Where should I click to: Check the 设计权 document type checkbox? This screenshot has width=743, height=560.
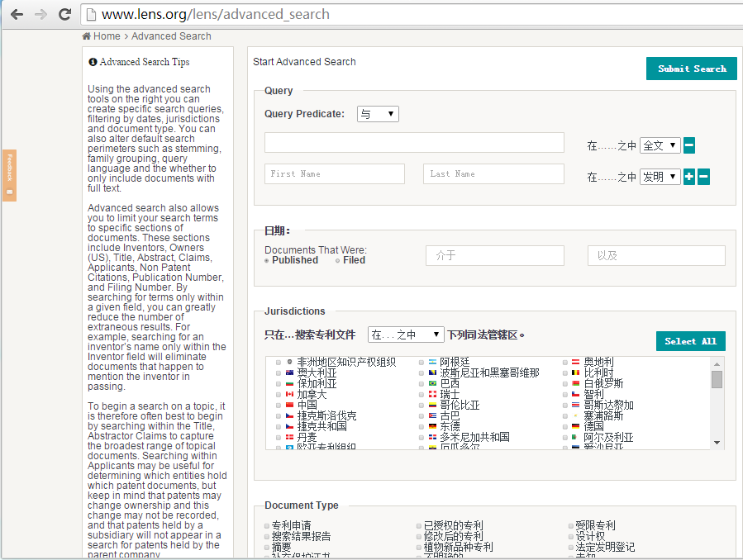click(571, 537)
